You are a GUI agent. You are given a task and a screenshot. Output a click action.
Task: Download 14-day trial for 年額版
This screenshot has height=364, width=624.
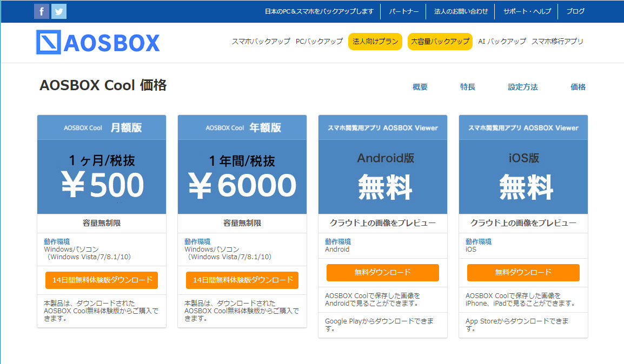click(242, 280)
